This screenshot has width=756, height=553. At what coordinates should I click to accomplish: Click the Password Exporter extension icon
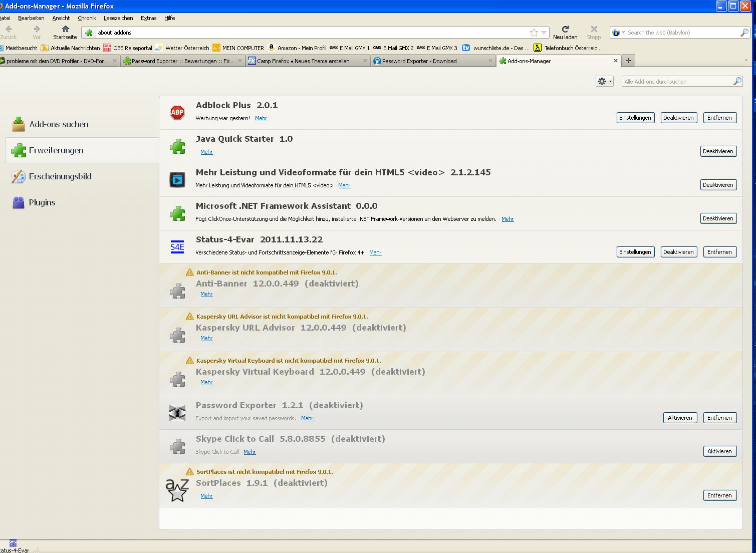click(x=177, y=412)
